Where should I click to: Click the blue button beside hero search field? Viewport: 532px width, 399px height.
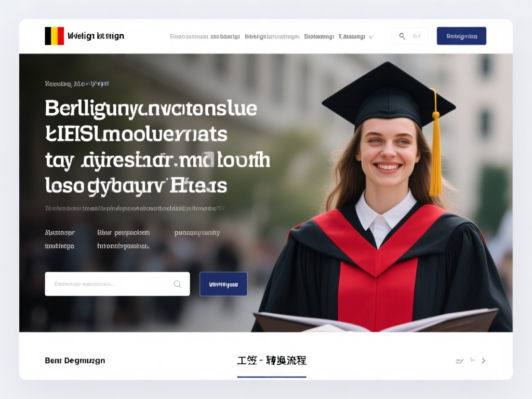(223, 284)
